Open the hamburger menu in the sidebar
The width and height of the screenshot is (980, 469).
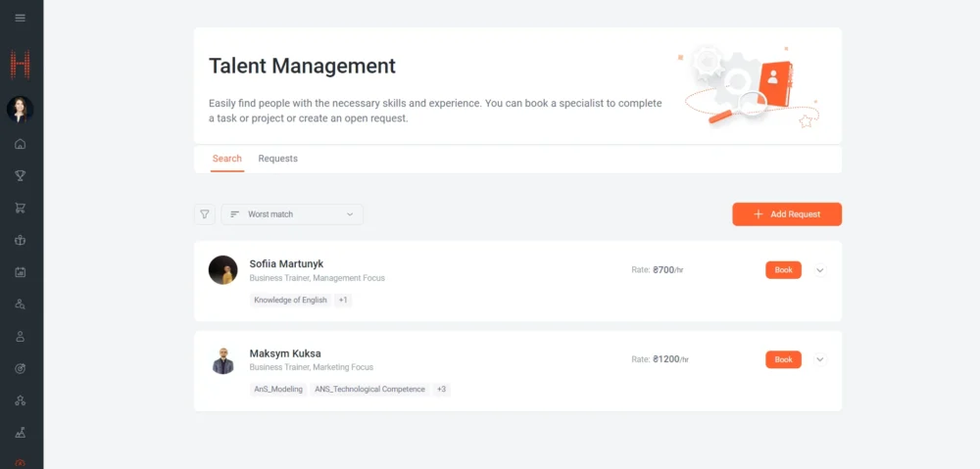21,18
